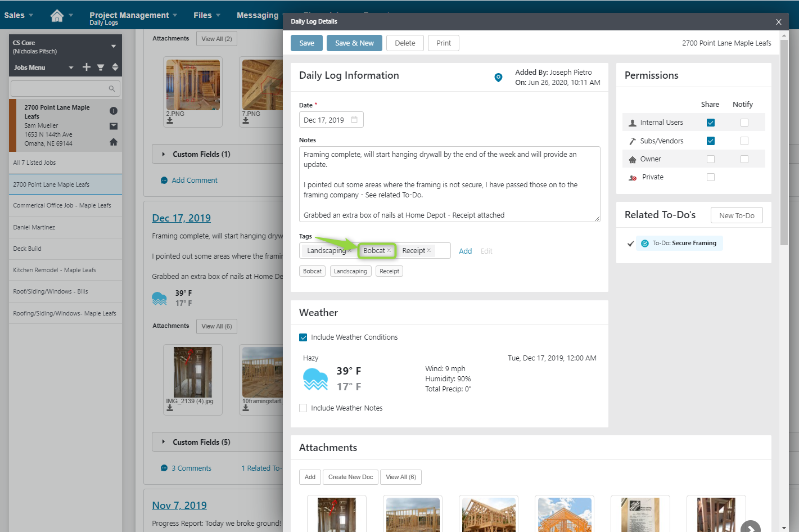Click inside the Notes text area
The width and height of the screenshot is (799, 532).
point(449,184)
